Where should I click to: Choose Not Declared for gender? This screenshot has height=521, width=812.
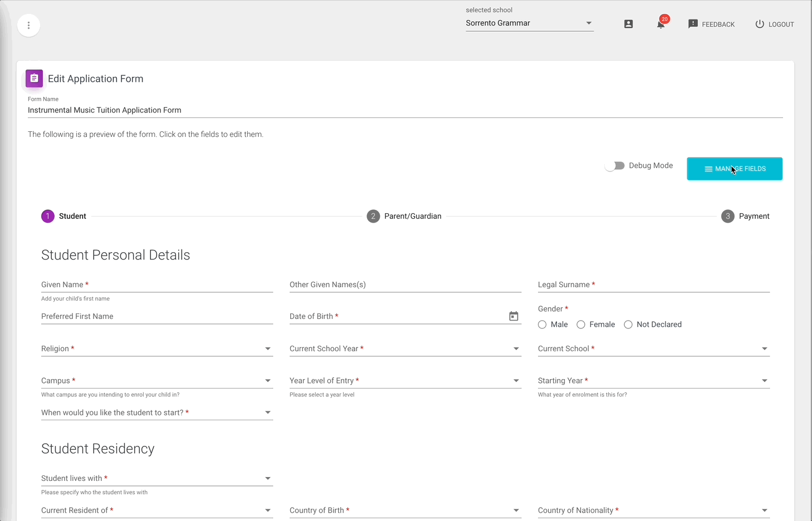tap(628, 324)
